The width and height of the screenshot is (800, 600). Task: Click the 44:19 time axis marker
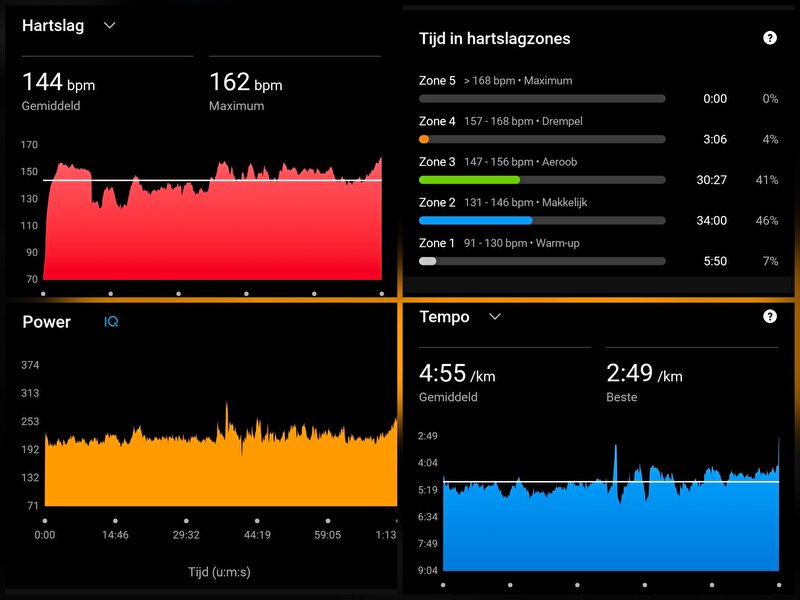[257, 535]
